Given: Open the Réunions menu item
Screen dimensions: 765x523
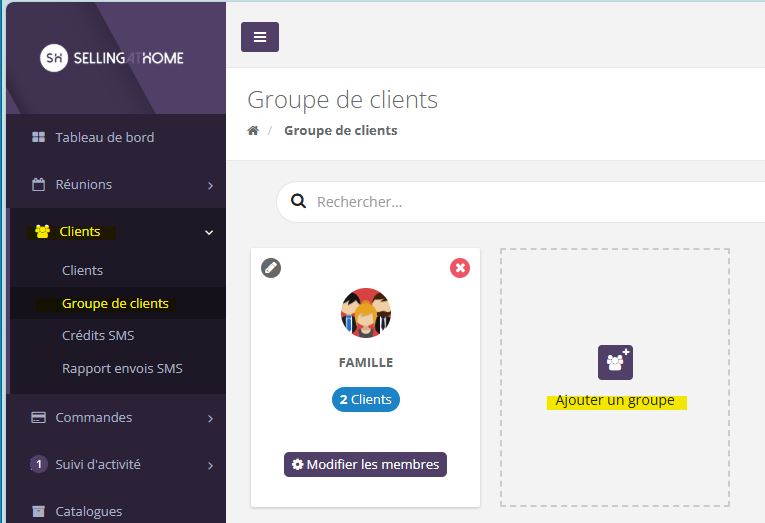Looking at the screenshot, I should [116, 184].
